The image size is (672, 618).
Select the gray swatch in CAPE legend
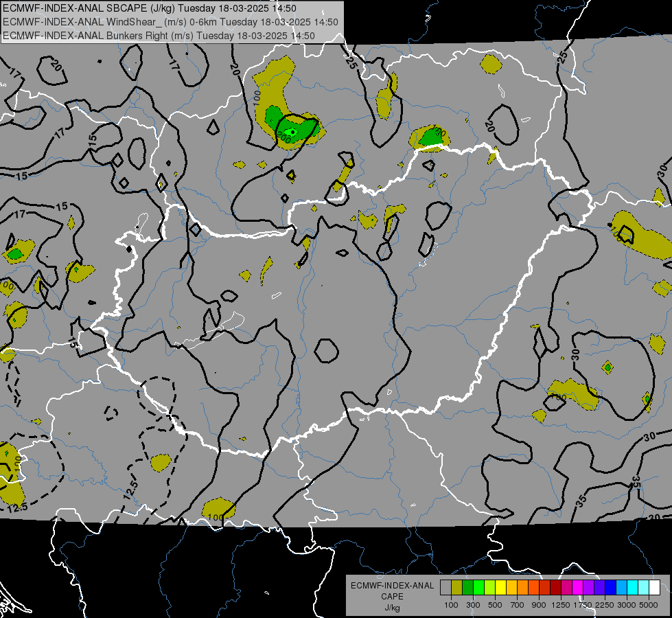[445, 588]
